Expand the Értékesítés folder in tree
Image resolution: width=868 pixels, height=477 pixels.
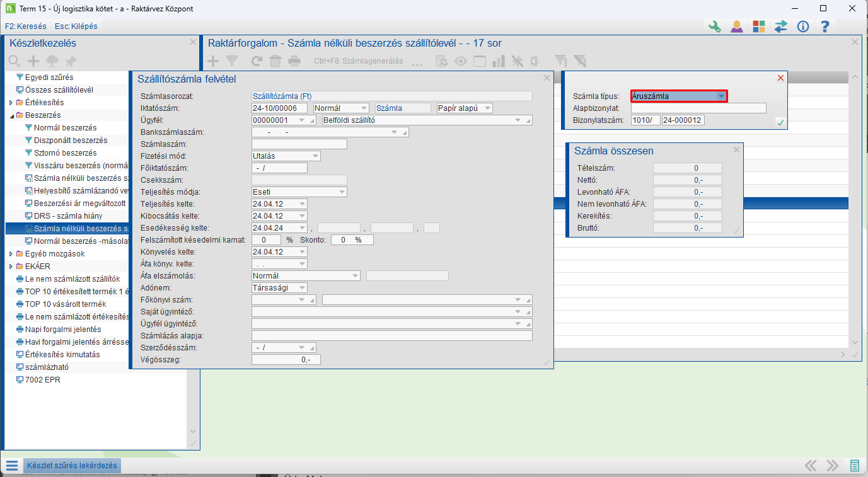(11, 103)
